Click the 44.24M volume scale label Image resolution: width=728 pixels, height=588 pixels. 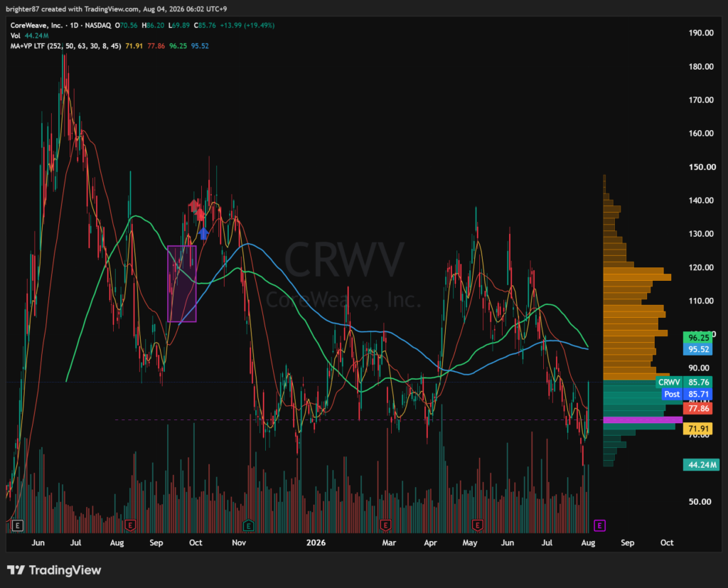[x=701, y=465]
